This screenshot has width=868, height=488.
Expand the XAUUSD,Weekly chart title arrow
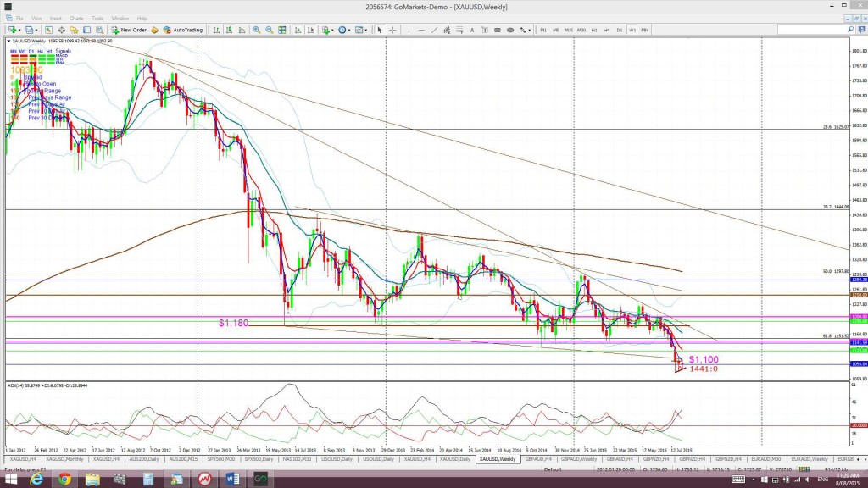click(8, 41)
